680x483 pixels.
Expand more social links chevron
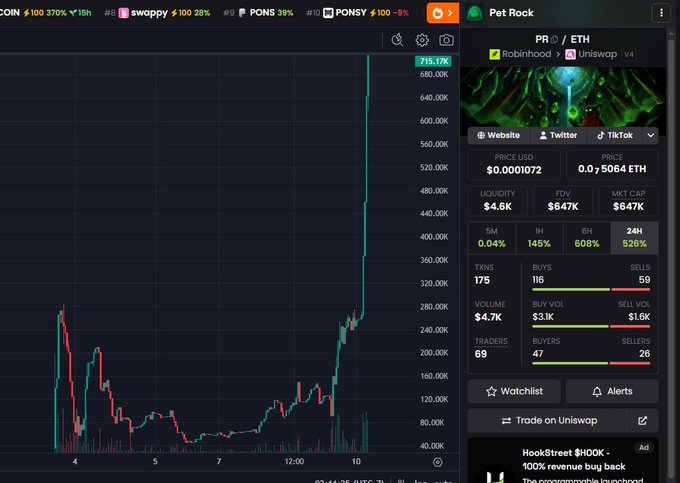[651, 135]
